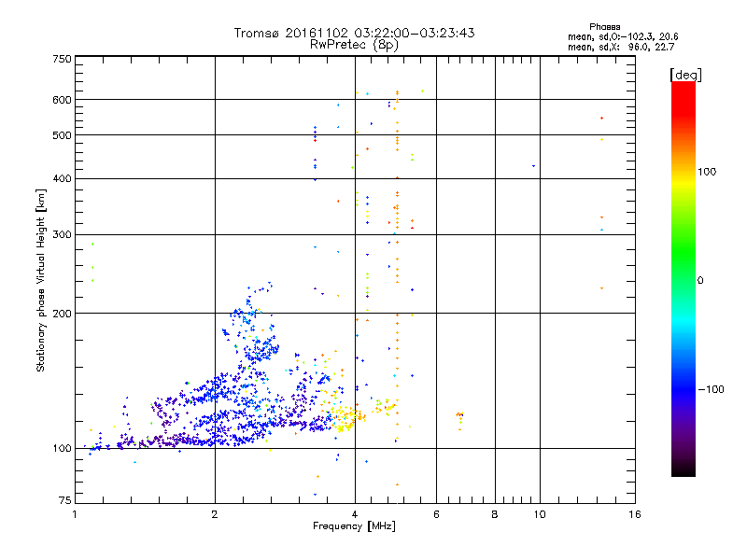Click the yellow point cluster just below 4 MHz
This screenshot has height=560, width=747.
(344, 419)
